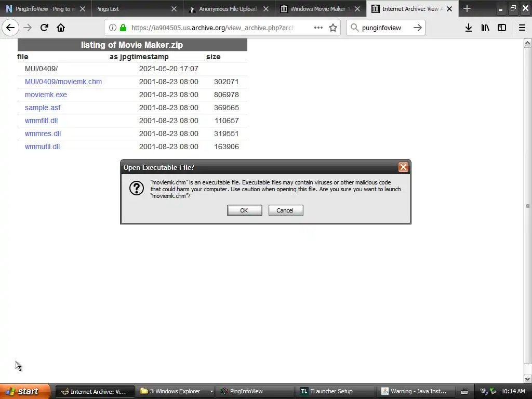The image size is (532, 399).
Task: Select the size value 806978
Action: click(227, 95)
